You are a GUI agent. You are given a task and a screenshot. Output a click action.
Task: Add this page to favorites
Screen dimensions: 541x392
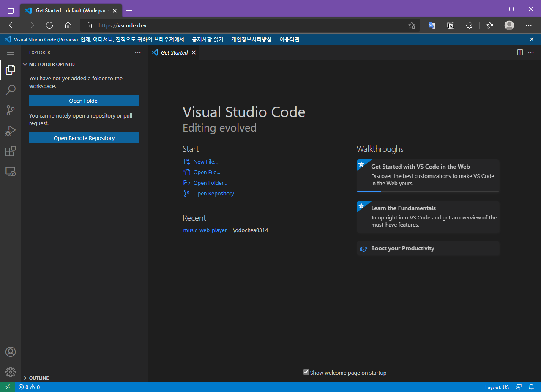pos(412,25)
